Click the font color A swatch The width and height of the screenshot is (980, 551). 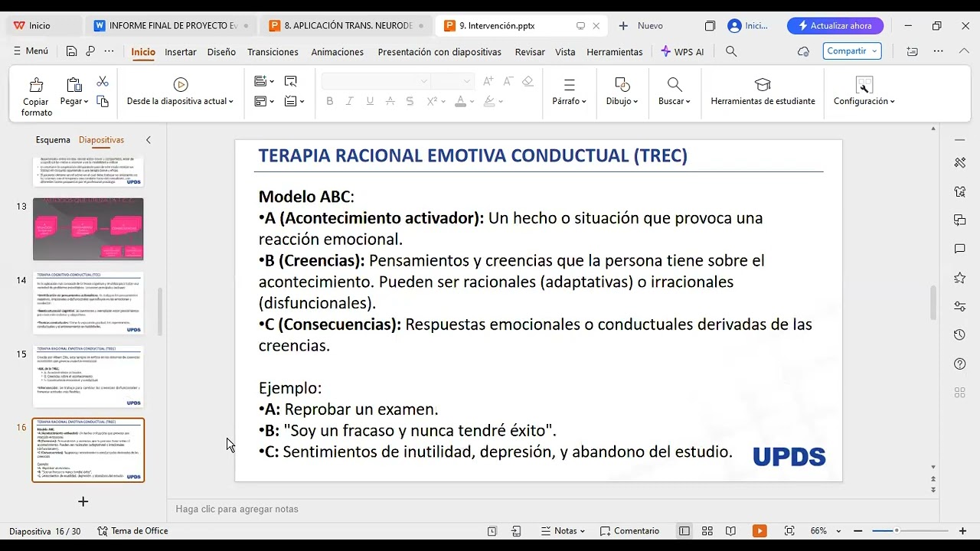[460, 101]
